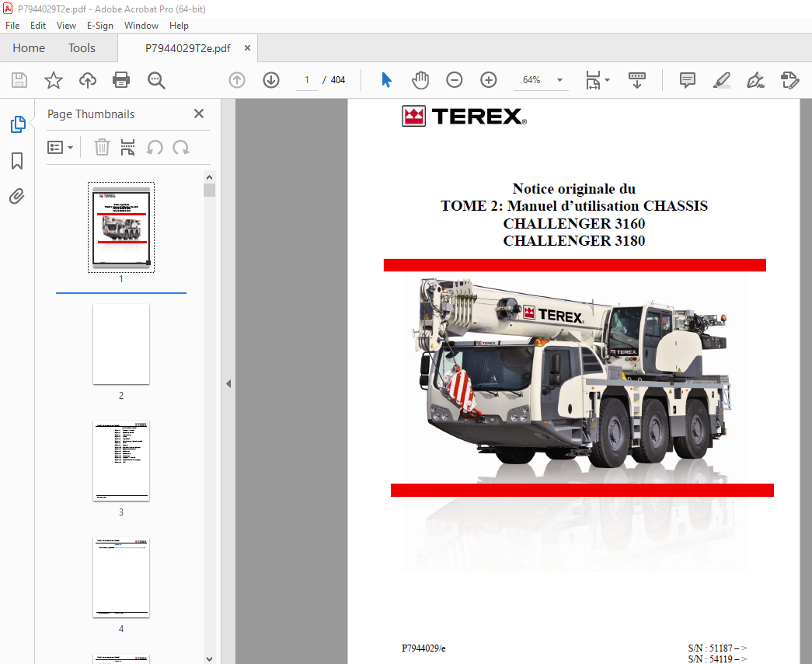Click the thumbnails scrollbar down arrow
The image size is (812, 664).
pyautogui.click(x=209, y=659)
